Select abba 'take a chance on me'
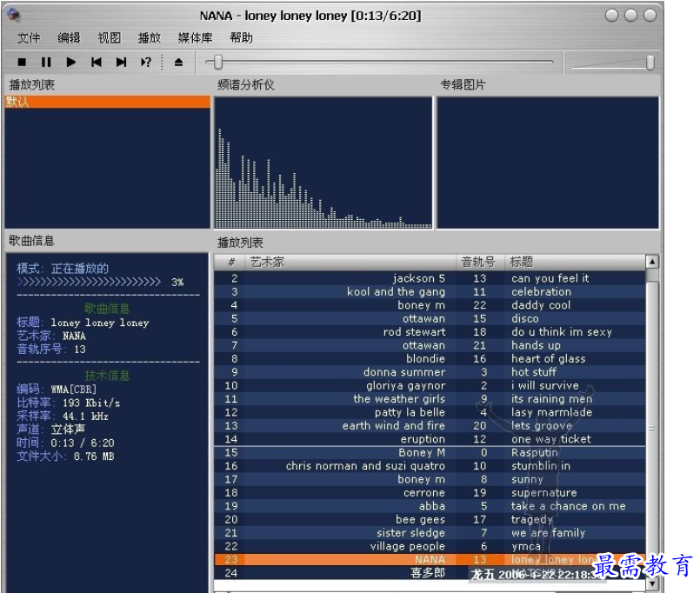 tap(430, 506)
